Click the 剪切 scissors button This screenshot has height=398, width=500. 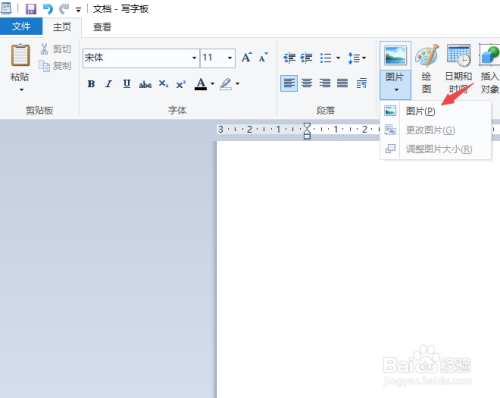[x=55, y=49]
